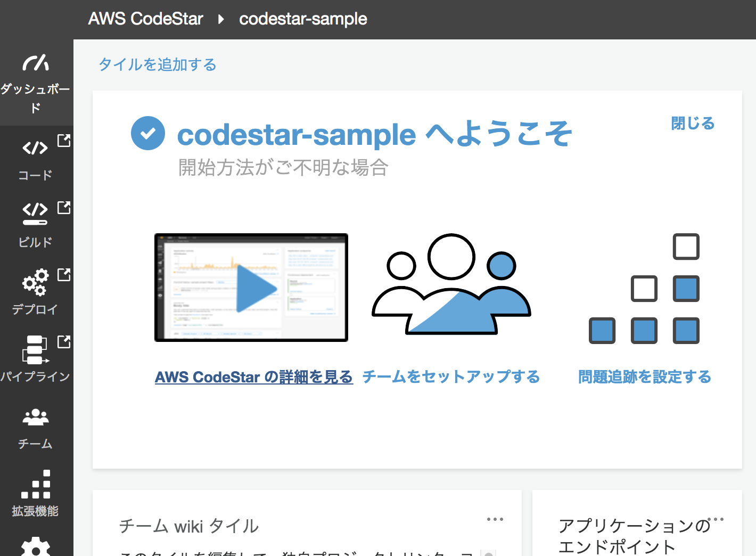The height and width of the screenshot is (556, 756).
Task: Click the blue checkmark welcome icon
Action: pos(148,133)
